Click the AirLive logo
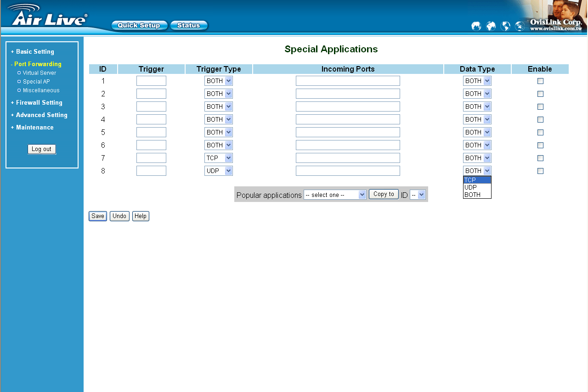This screenshot has height=392, width=588. point(47,16)
